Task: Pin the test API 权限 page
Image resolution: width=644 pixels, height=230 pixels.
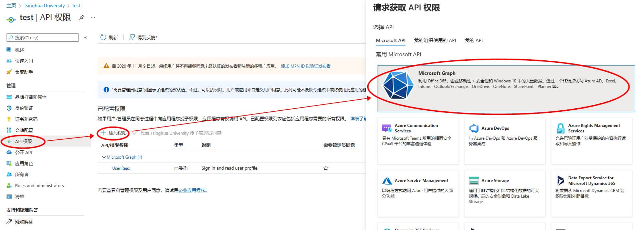Action: (82, 17)
